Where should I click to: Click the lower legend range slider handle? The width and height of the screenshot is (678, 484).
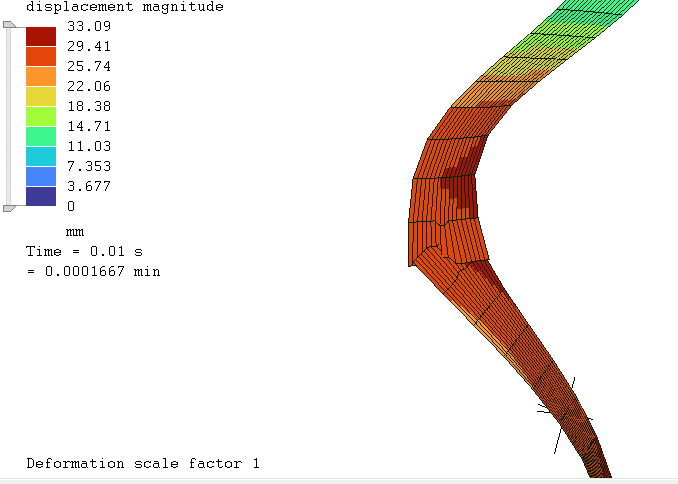[9, 207]
